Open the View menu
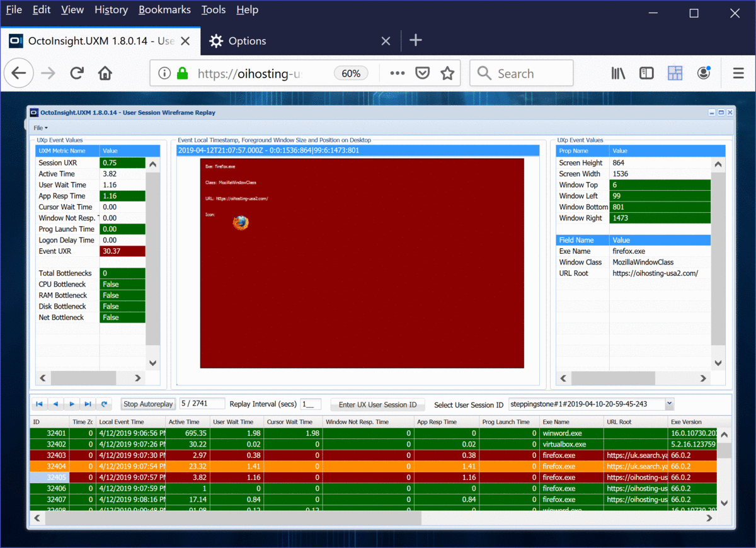The image size is (756, 548). tap(72, 10)
